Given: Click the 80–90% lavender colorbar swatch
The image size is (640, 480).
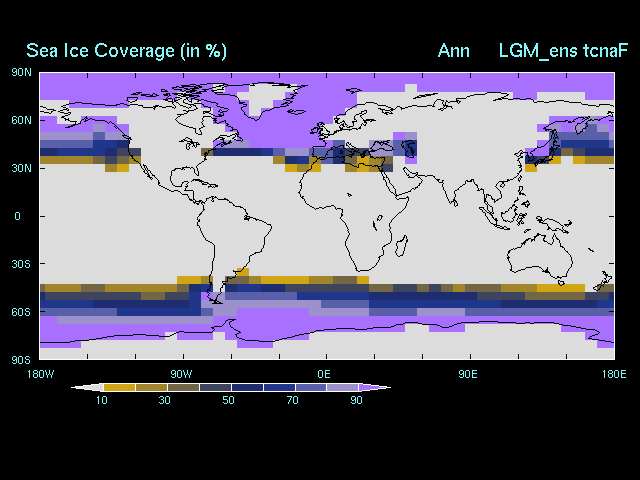Looking at the screenshot, I should [343, 387].
